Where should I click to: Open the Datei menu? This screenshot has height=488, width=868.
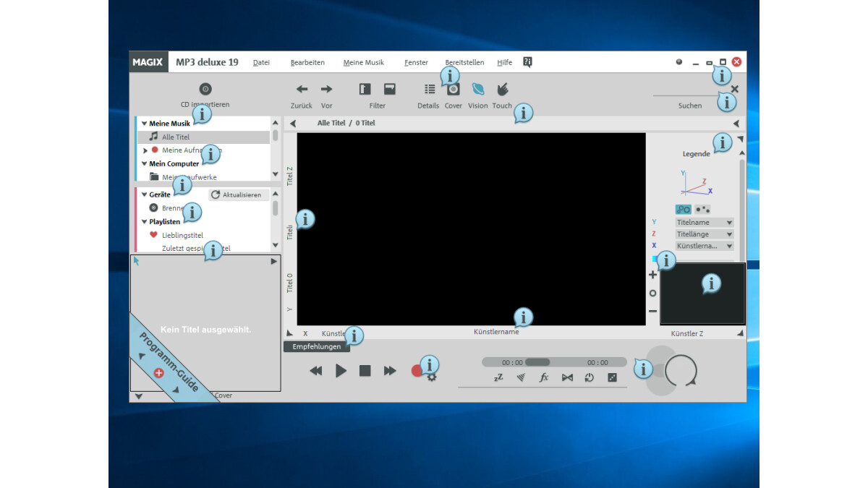tap(261, 62)
